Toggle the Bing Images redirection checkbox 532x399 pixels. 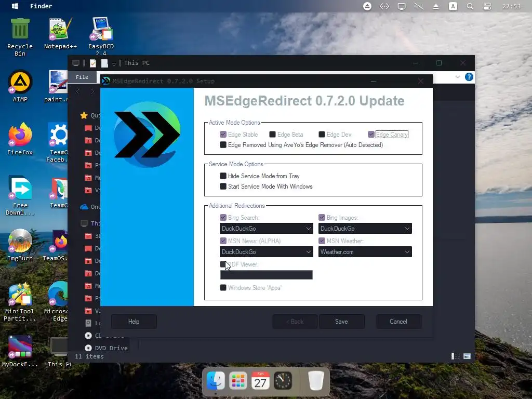[x=322, y=218]
